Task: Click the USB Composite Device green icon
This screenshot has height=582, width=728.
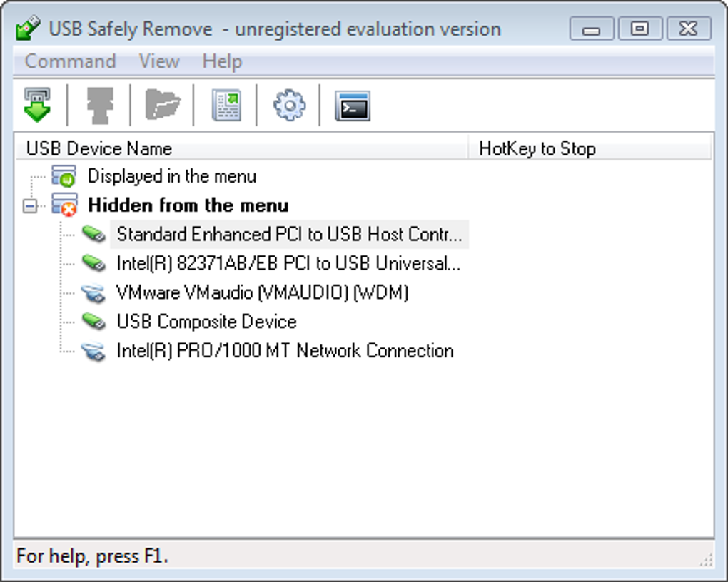Action: 93,322
